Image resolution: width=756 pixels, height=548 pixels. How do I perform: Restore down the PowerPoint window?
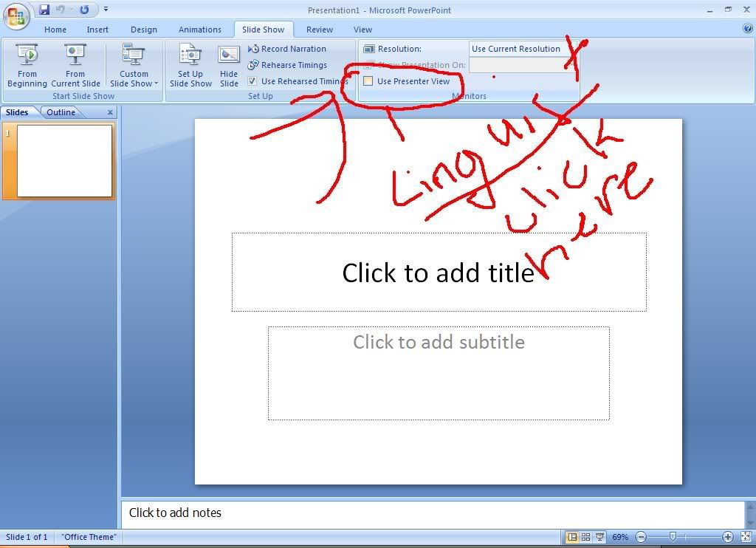(x=728, y=9)
